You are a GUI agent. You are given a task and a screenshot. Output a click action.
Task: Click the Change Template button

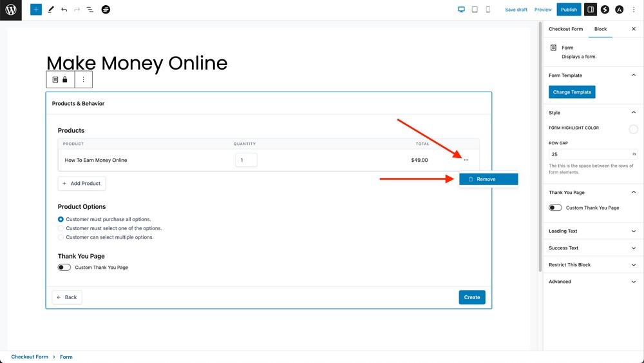click(572, 92)
